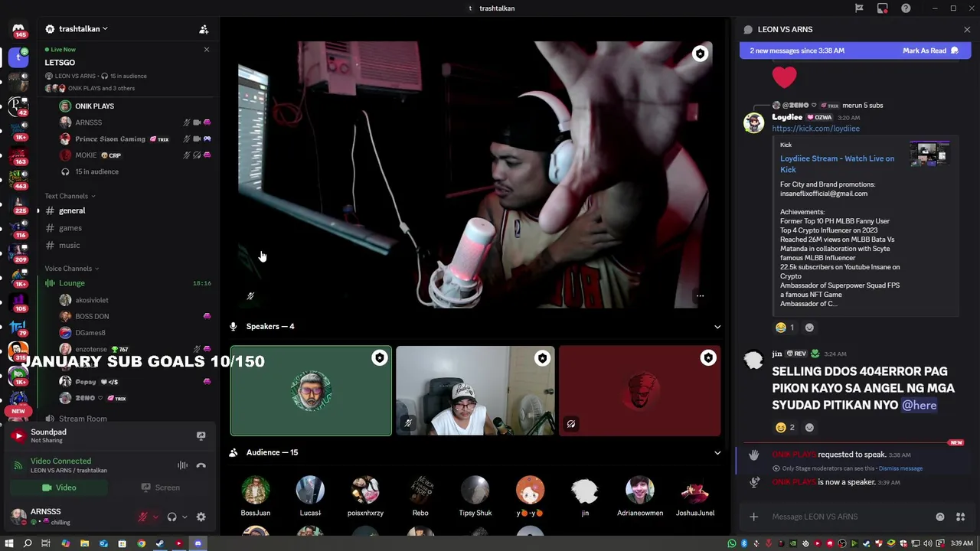Open Loydiiee Stream Watch Live on Kick link
The height and width of the screenshot is (551, 980).
tap(837, 164)
